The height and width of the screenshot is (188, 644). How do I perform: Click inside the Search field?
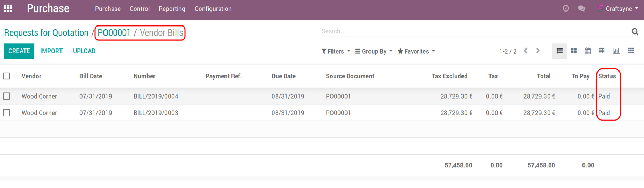pos(475,31)
